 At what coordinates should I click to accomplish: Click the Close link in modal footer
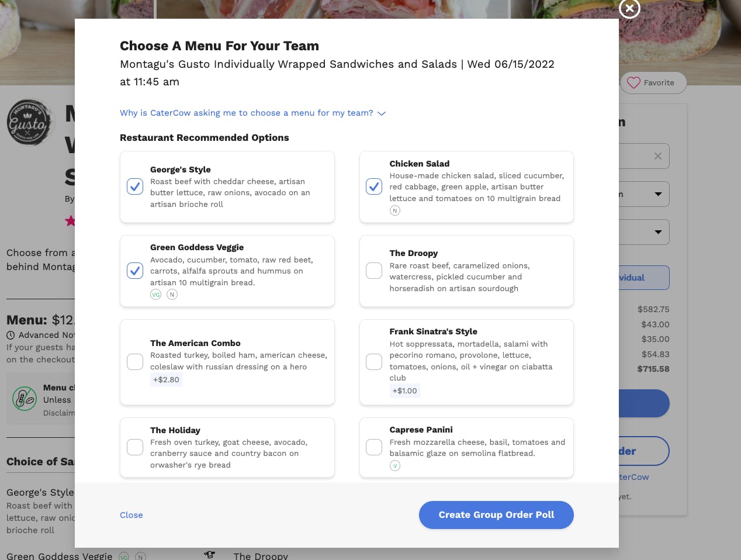click(x=131, y=515)
